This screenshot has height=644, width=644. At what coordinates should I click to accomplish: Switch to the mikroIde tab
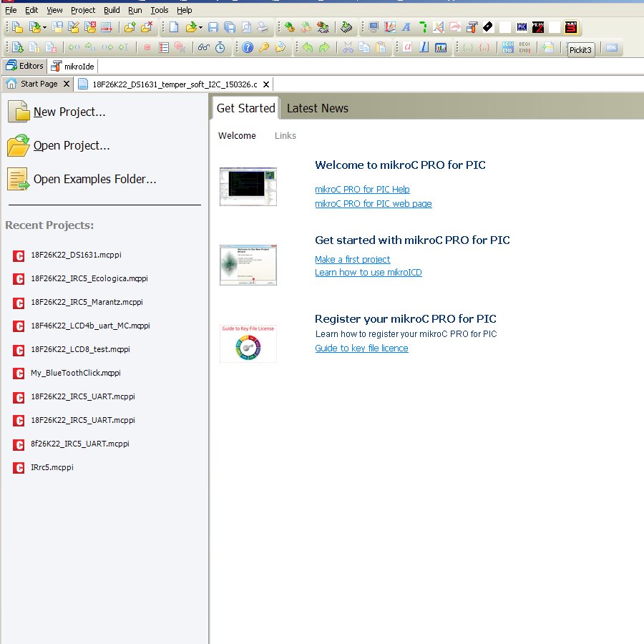click(x=73, y=66)
